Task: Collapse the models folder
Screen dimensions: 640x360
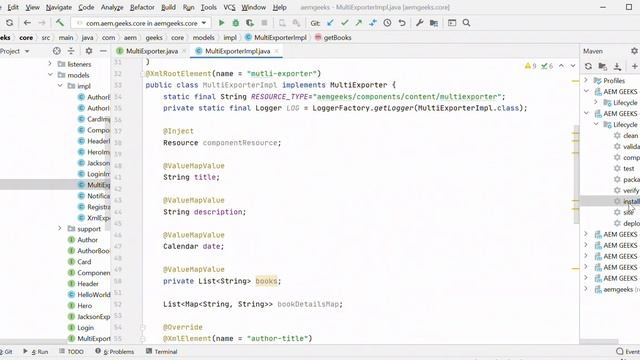Action: pyautogui.click(x=50, y=75)
